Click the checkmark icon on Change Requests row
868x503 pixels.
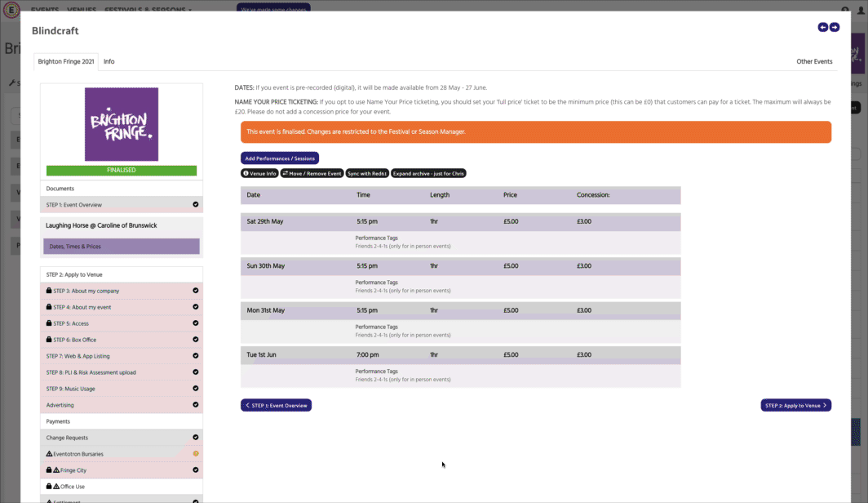click(196, 437)
